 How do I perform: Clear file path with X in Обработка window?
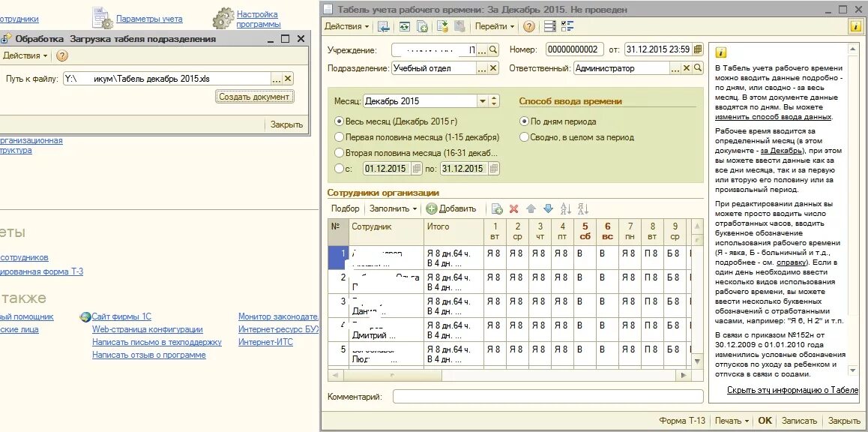tap(287, 79)
